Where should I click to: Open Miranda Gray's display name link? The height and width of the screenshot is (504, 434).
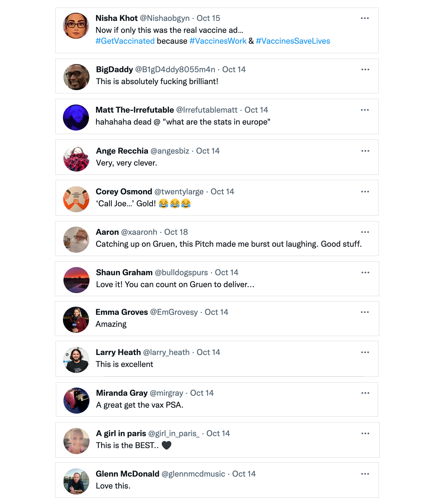click(122, 393)
